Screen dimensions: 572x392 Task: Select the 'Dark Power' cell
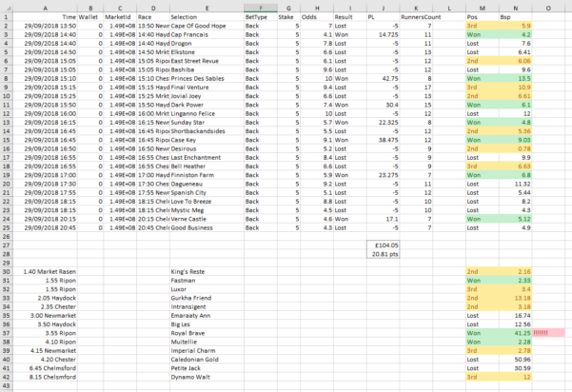coord(207,105)
